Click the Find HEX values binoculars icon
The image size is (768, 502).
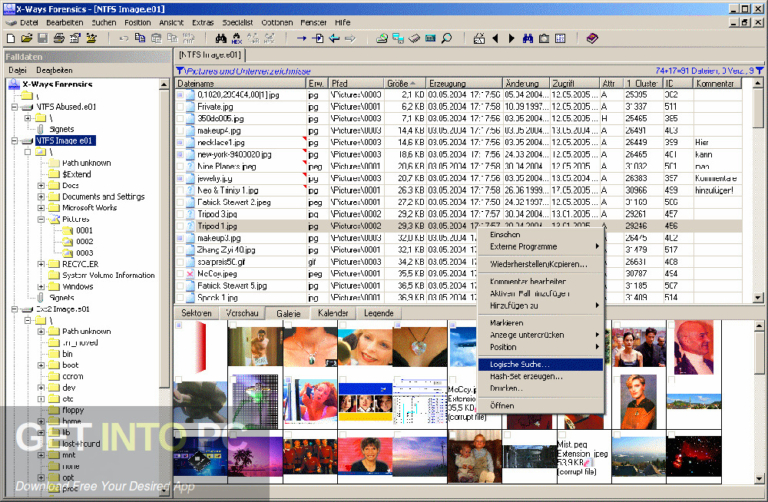coord(237,38)
